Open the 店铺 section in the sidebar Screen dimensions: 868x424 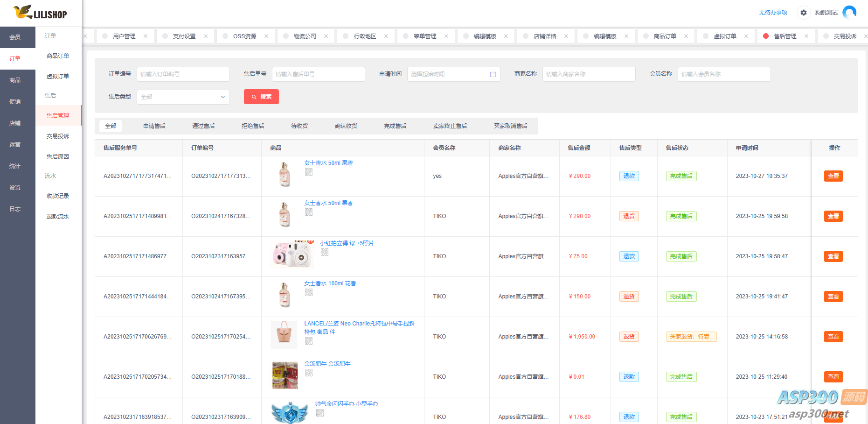(18, 123)
